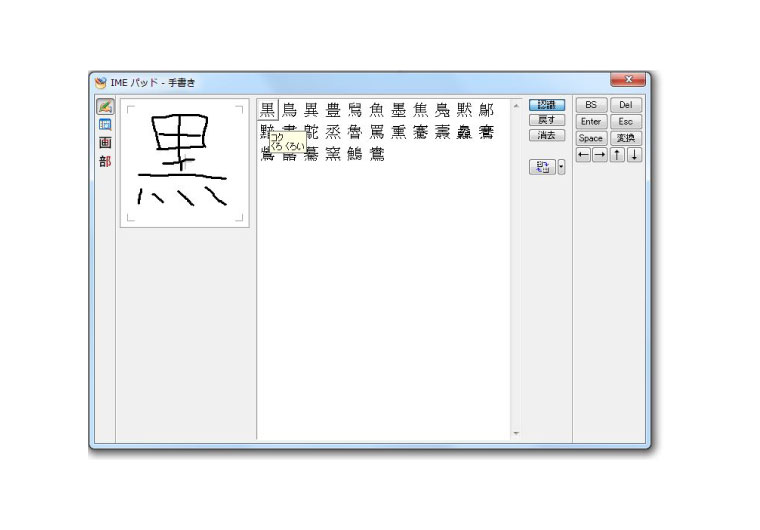Image resolution: width=760 pixels, height=530 pixels.
Task: Clear the drawing with 消去 button
Action: coord(547,135)
